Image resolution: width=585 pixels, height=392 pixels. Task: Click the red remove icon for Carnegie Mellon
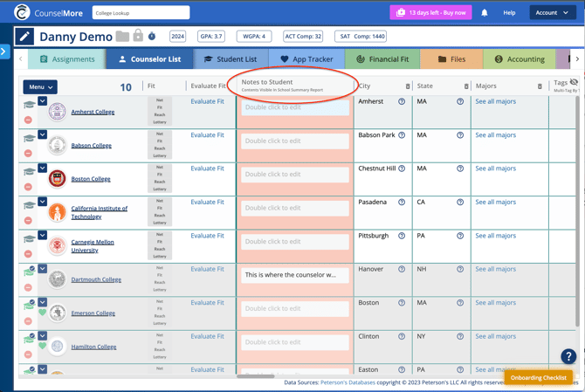(28, 254)
